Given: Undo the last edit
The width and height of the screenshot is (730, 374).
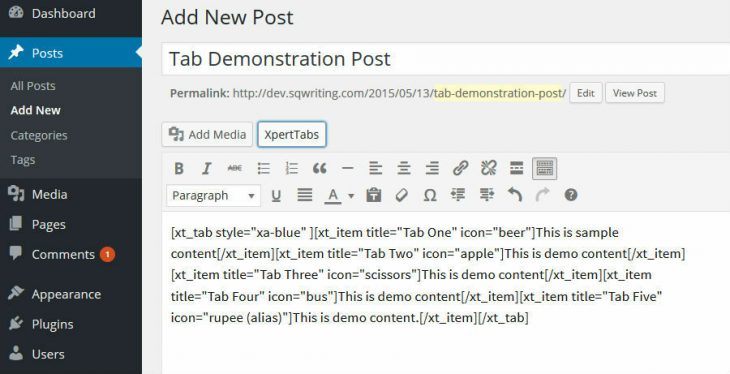Looking at the screenshot, I should coord(514,195).
